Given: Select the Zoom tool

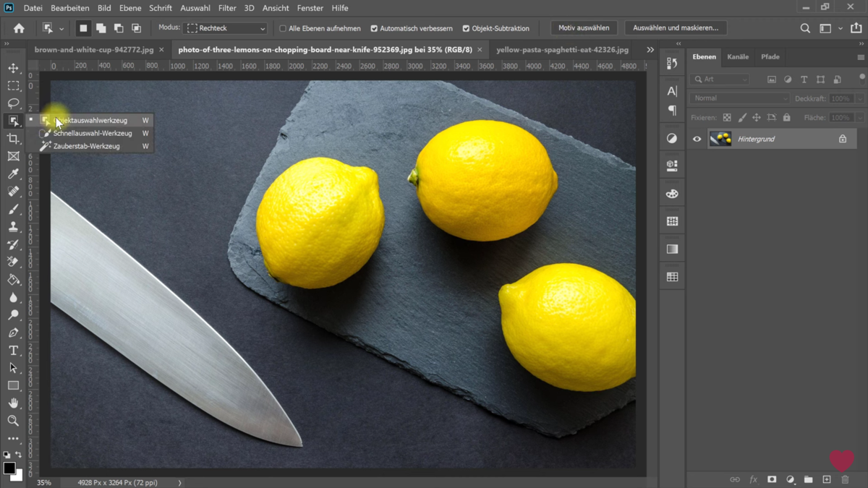Looking at the screenshot, I should pos(13,421).
